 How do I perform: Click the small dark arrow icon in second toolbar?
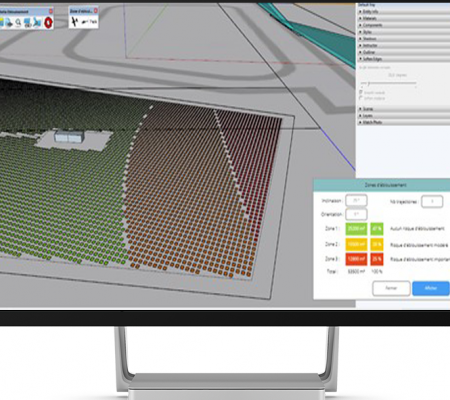click(x=84, y=22)
